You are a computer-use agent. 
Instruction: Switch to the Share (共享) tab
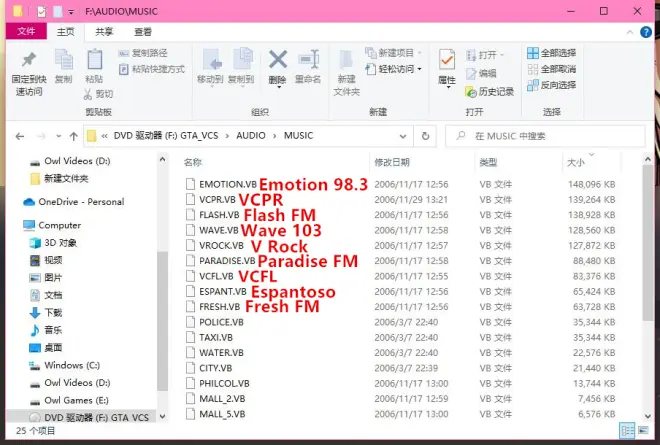[104, 32]
